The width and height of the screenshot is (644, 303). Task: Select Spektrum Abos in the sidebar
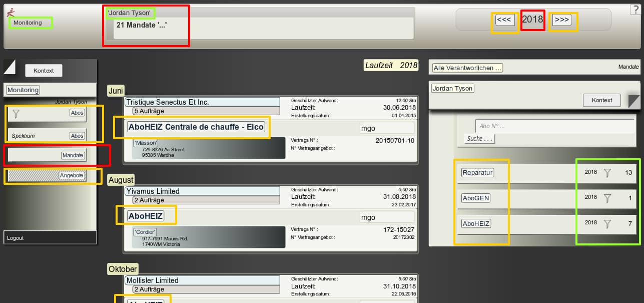coord(77,136)
